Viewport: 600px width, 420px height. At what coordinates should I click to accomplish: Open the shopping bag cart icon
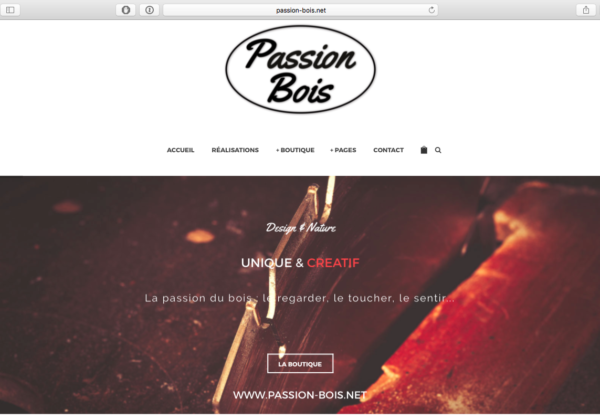coord(424,150)
